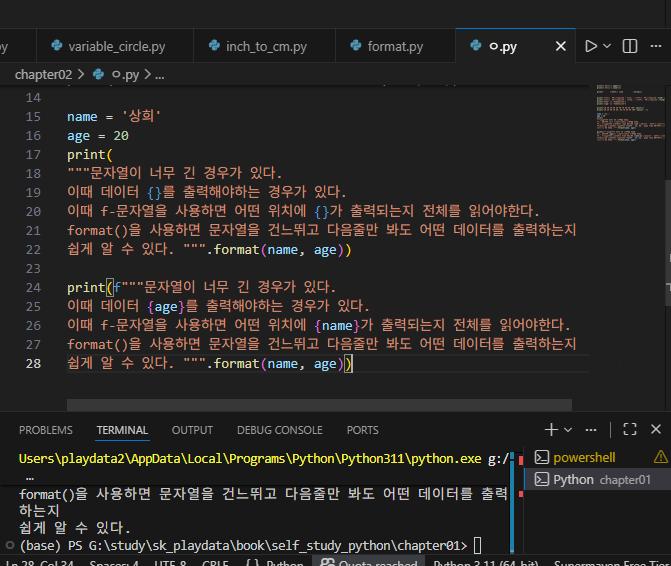Click the editor horizontal scrollbar
This screenshot has height=566, width=671.
click(319, 405)
